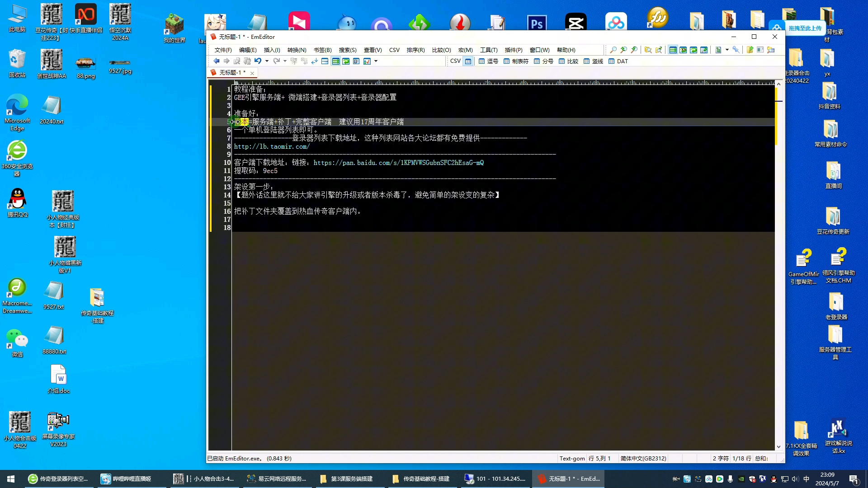This screenshot has height=488, width=868.
Task: Expand the Redo history dropdown arrow
Action: click(285, 61)
